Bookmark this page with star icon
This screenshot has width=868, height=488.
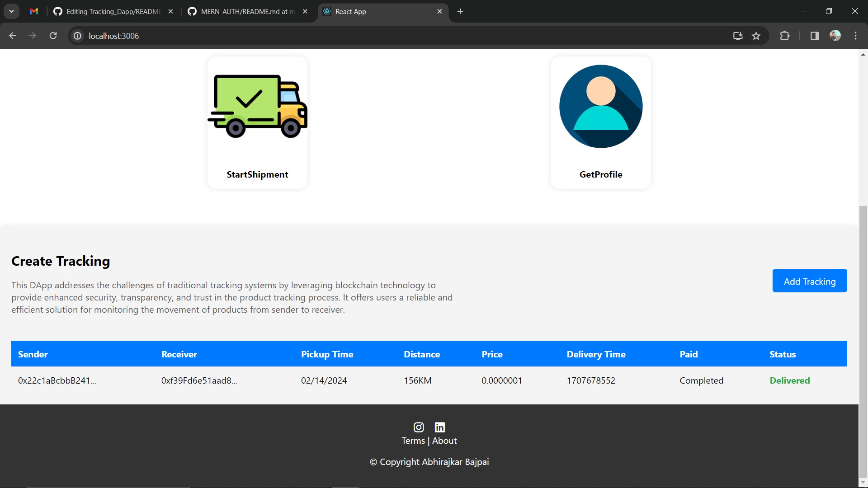[756, 36]
